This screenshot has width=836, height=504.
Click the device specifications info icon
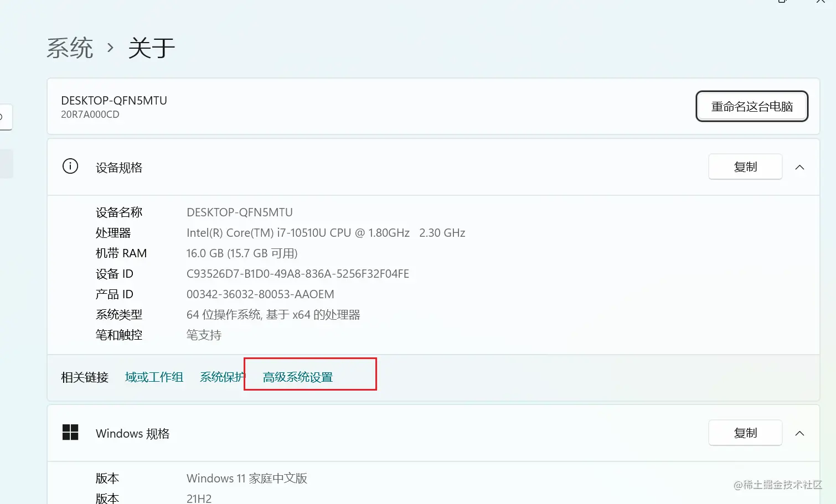70,166
